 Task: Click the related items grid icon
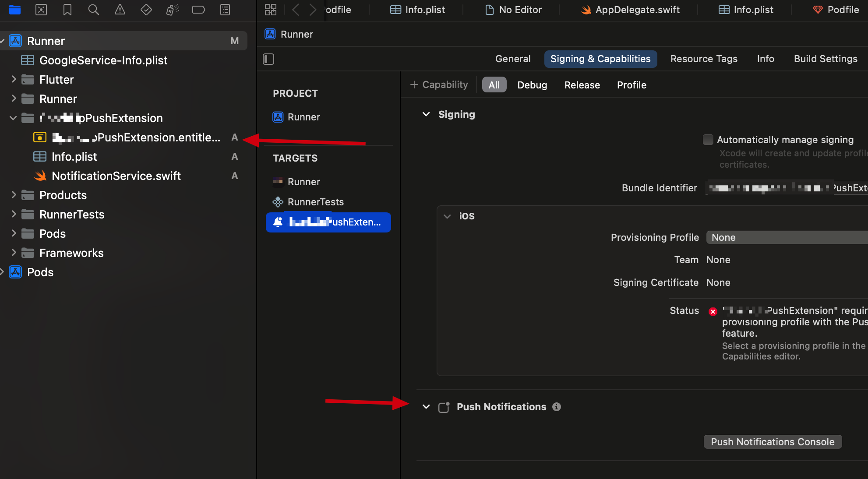click(271, 10)
